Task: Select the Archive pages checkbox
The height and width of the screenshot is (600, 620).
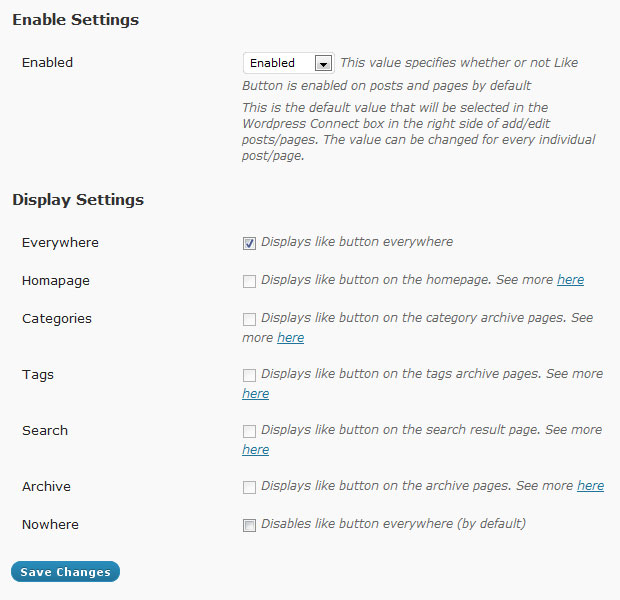Action: click(249, 487)
